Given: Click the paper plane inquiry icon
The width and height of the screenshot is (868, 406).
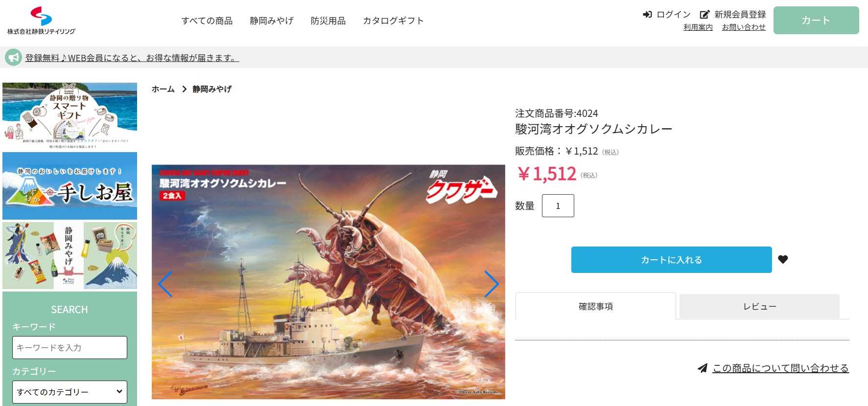Looking at the screenshot, I should [703, 368].
